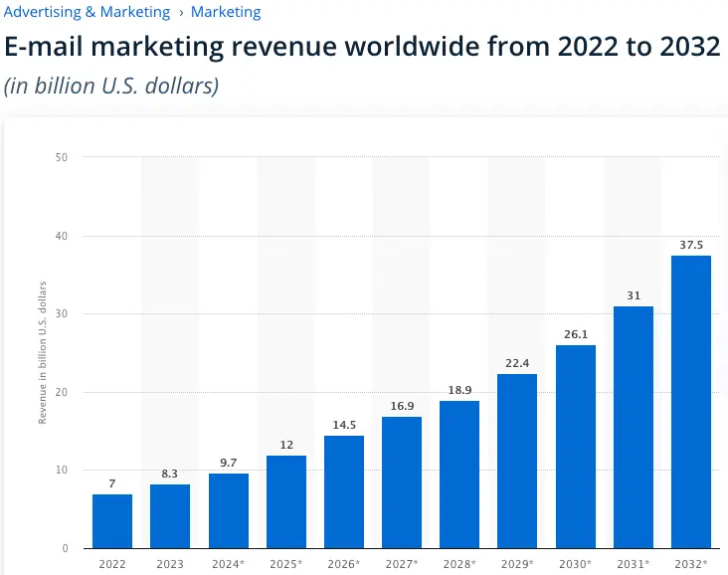The image size is (728, 575).
Task: Click the 2027* x-axis year label
Action: click(x=402, y=563)
